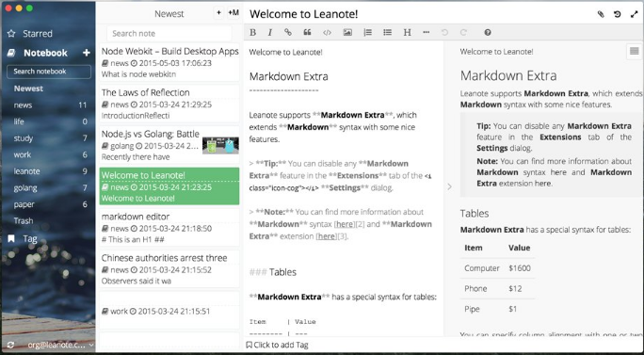Undo the last edit in the editor
This screenshot has width=644, height=355.
pos(444,32)
